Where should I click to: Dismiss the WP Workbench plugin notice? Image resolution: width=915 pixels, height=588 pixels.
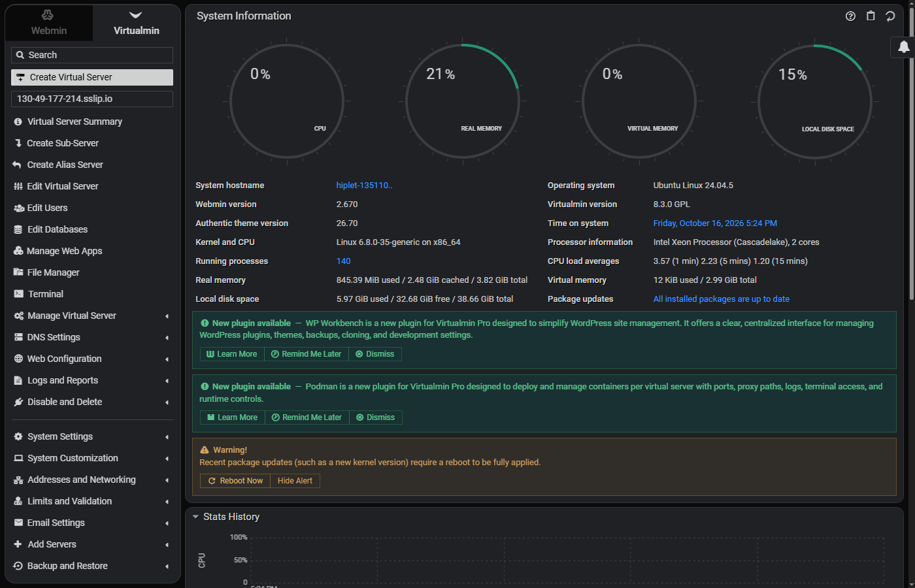tap(375, 354)
